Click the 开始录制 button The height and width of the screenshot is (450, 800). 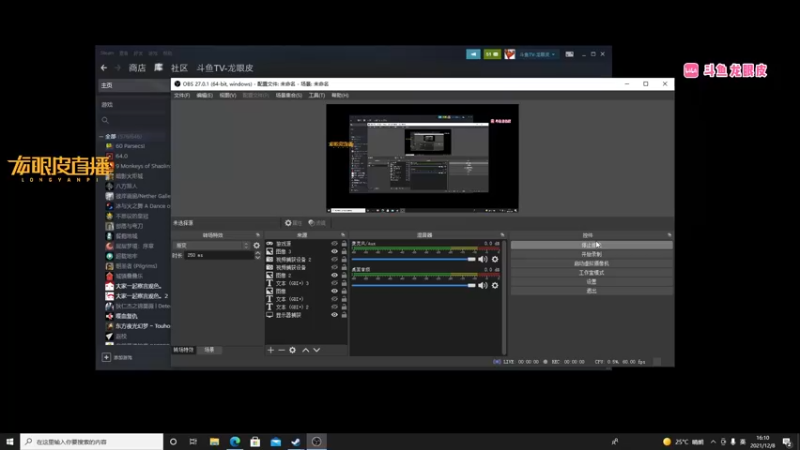click(x=591, y=254)
